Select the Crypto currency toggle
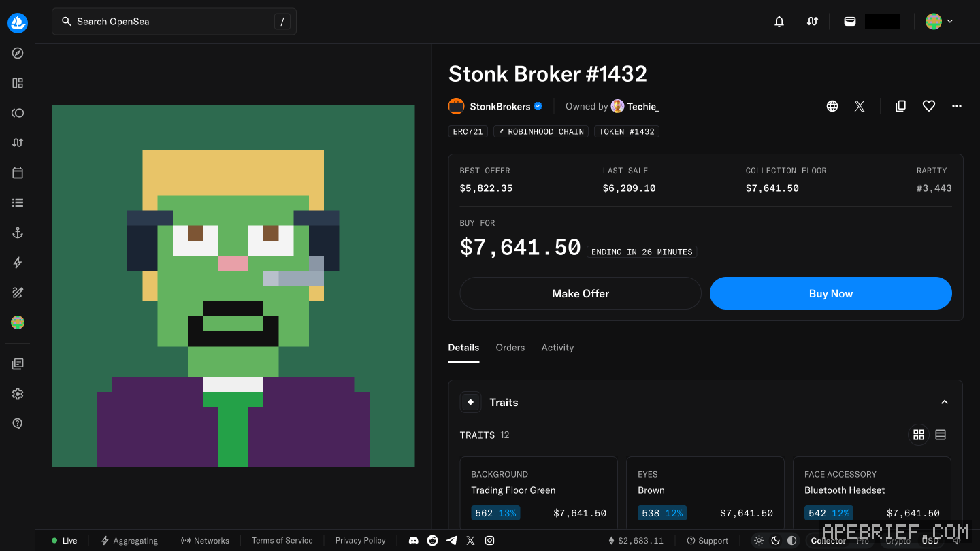Viewport: 980px width, 551px height. click(898, 541)
